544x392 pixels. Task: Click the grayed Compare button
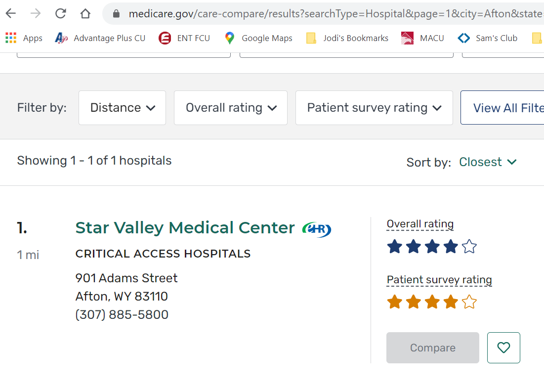click(432, 348)
